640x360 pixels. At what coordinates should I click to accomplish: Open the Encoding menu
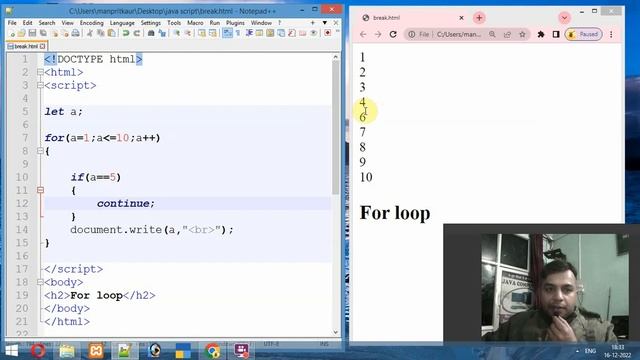91,23
